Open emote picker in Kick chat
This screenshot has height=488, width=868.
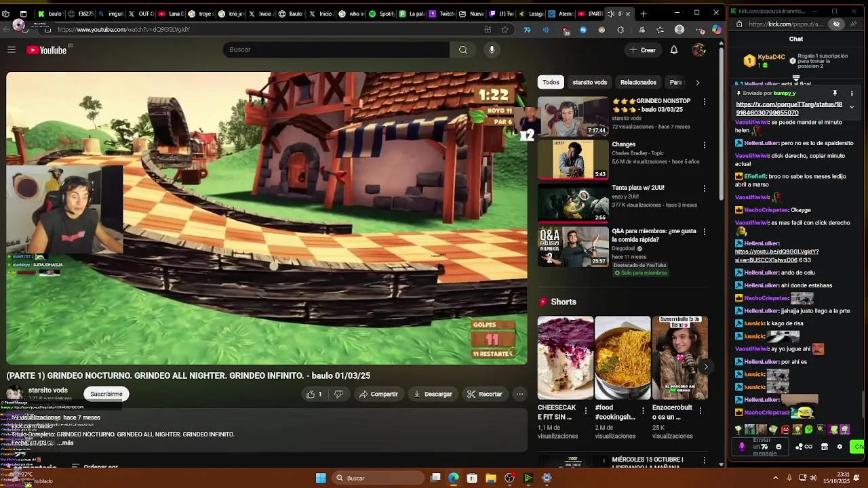point(778,447)
